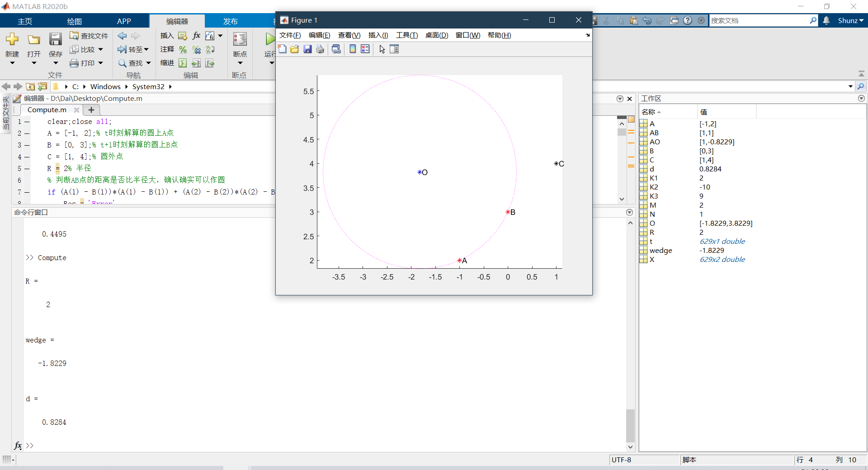This screenshot has width=868, height=470.
Task: Click the print icon in Figure 1 toolbar
Action: point(320,49)
